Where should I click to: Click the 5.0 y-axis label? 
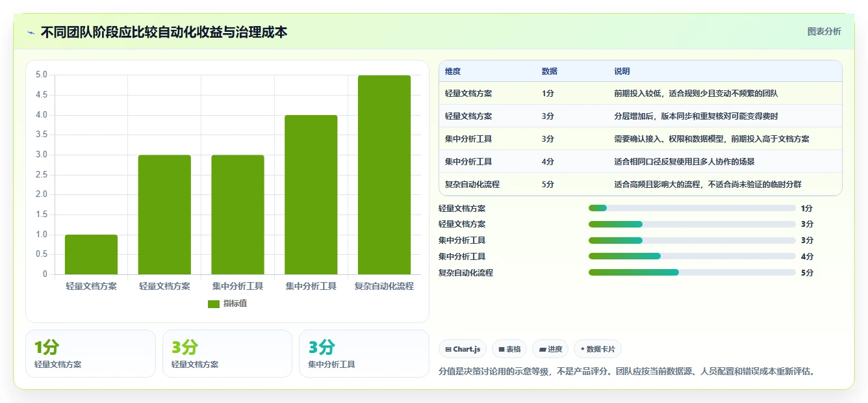pos(42,75)
